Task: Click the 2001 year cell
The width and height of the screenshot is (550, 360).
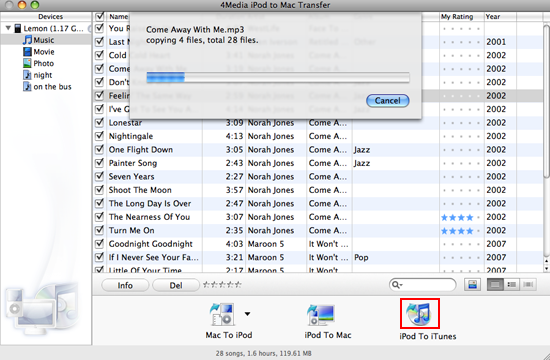Action: coord(496,42)
